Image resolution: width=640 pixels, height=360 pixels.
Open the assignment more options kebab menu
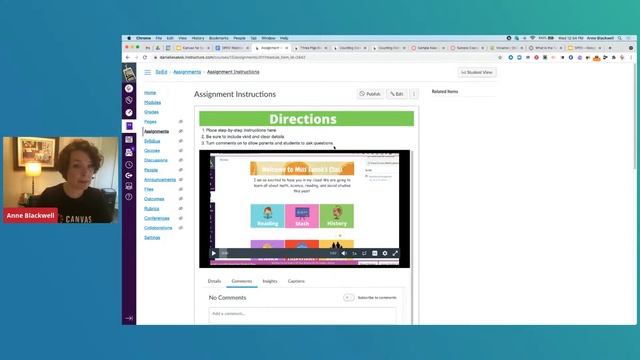point(414,94)
